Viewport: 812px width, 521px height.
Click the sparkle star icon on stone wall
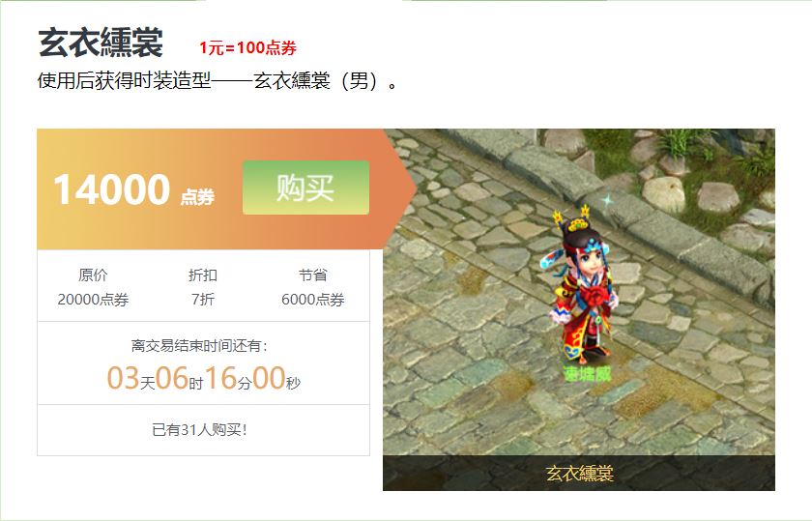click(607, 199)
